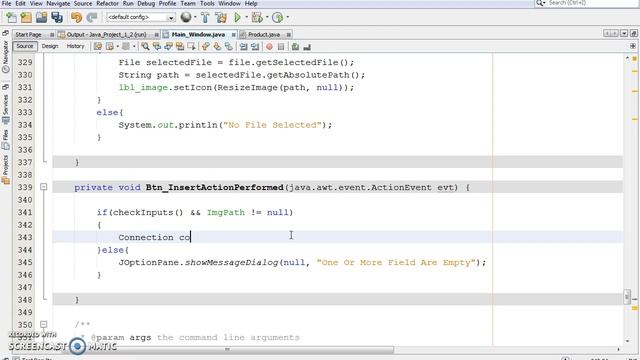Open the Source menu
Screen dimensions: 640x360
coord(83,3)
